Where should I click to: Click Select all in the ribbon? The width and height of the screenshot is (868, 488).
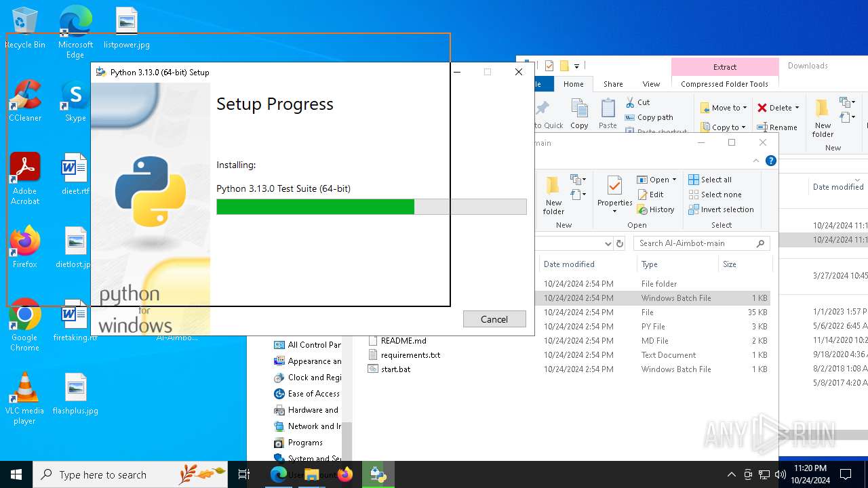pos(710,180)
